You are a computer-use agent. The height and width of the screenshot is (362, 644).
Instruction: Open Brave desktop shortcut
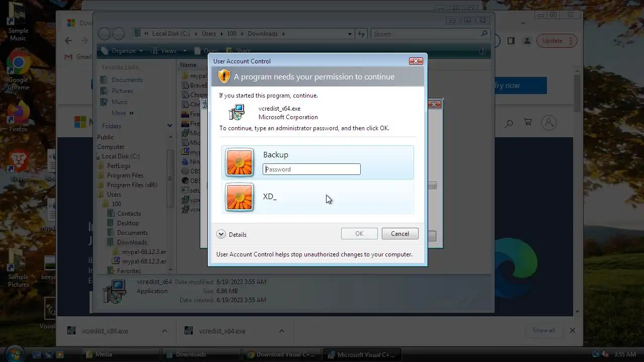(18, 166)
